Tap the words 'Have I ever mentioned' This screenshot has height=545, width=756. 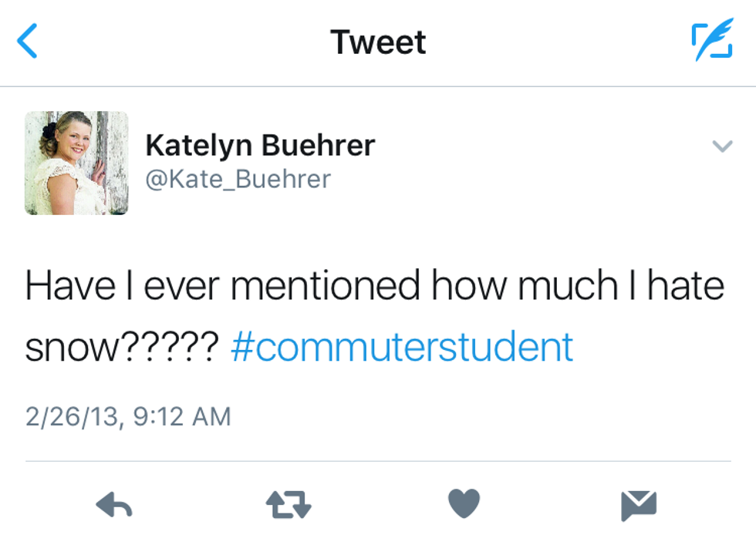[222, 286]
